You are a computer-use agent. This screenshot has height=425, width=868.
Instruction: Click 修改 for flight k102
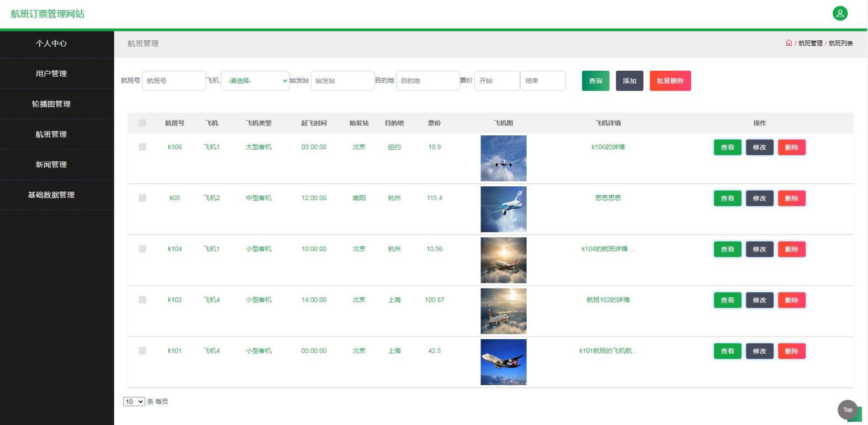759,300
